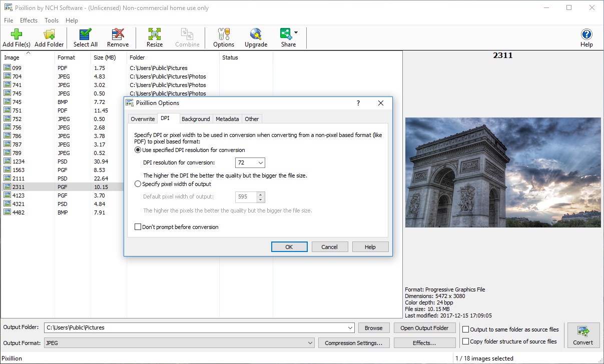Select the Add Folder icon
This screenshot has width=604, height=364.
[49, 37]
